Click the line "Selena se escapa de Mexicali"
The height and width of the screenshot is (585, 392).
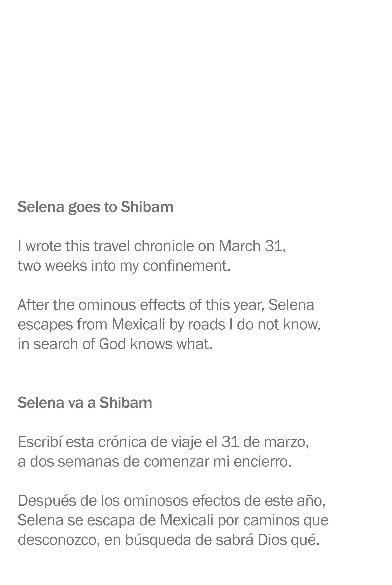173,520
